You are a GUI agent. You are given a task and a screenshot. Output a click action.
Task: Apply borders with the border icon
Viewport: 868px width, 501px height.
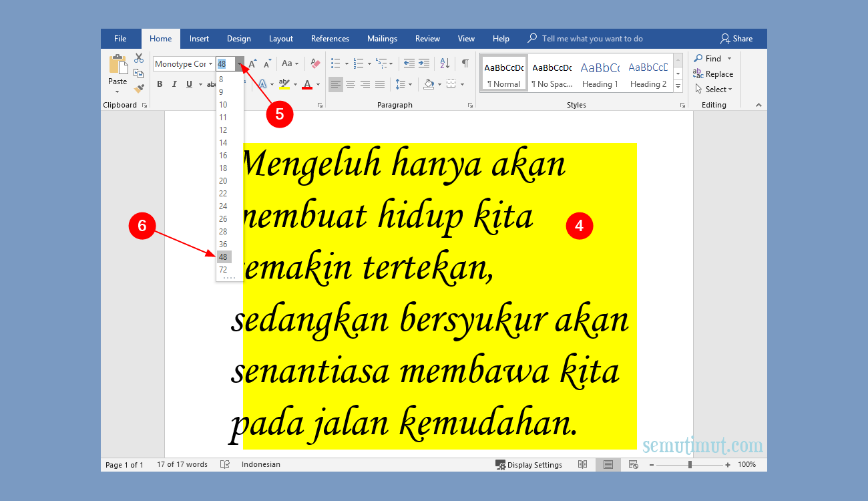pos(451,84)
